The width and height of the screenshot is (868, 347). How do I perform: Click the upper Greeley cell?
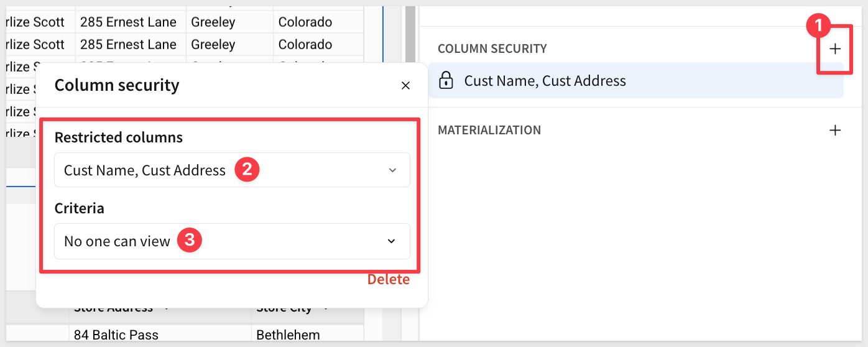(213, 22)
